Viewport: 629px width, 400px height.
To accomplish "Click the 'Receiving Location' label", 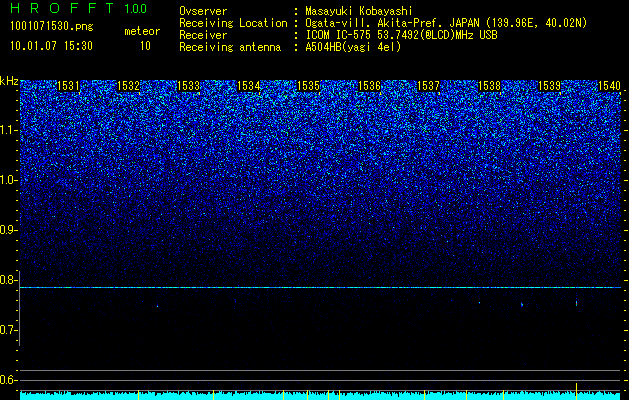I will point(233,23).
